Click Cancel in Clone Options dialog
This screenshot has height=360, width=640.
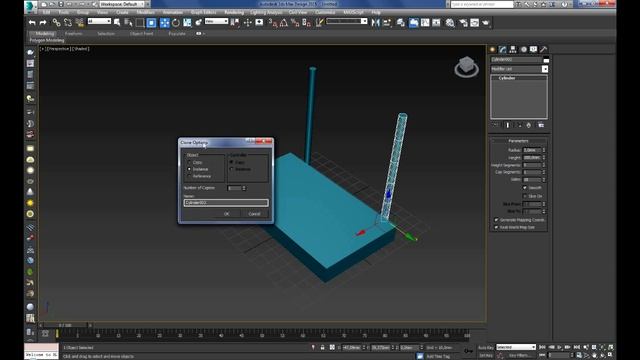point(254,214)
